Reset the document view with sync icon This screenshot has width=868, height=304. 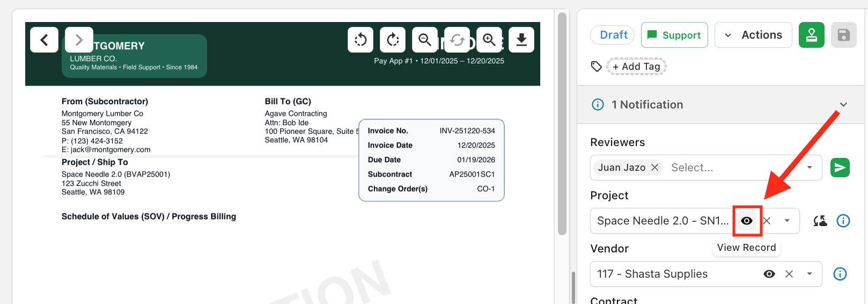pyautogui.click(x=457, y=40)
